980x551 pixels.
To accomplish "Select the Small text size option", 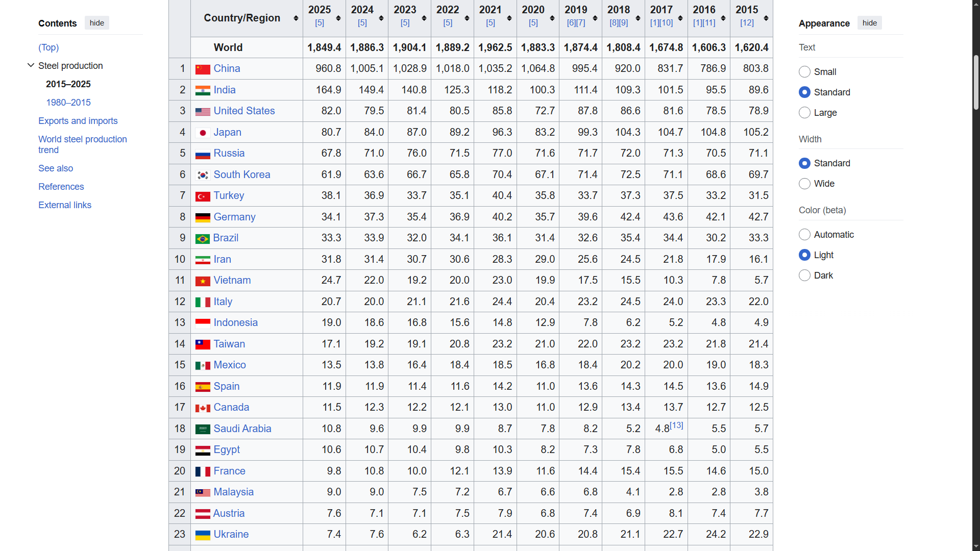I will [804, 72].
